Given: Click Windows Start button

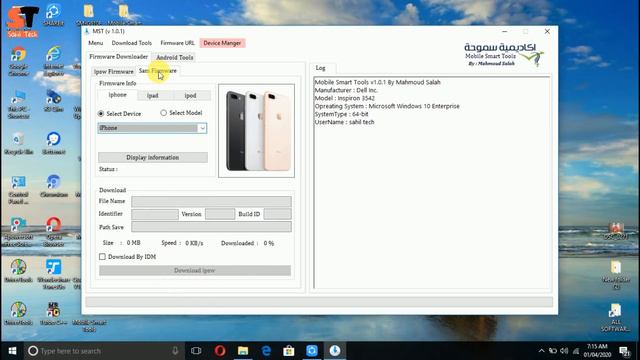Looking at the screenshot, I should pyautogui.click(x=12, y=351).
